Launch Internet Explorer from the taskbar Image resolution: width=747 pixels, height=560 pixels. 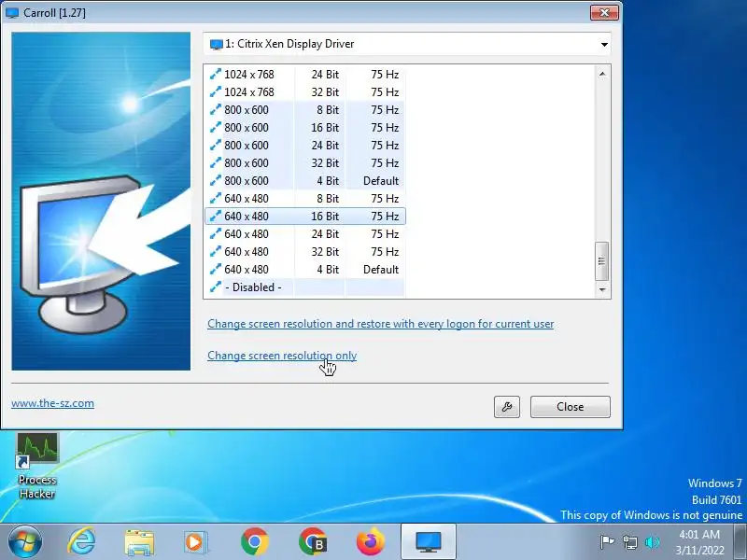coord(81,541)
